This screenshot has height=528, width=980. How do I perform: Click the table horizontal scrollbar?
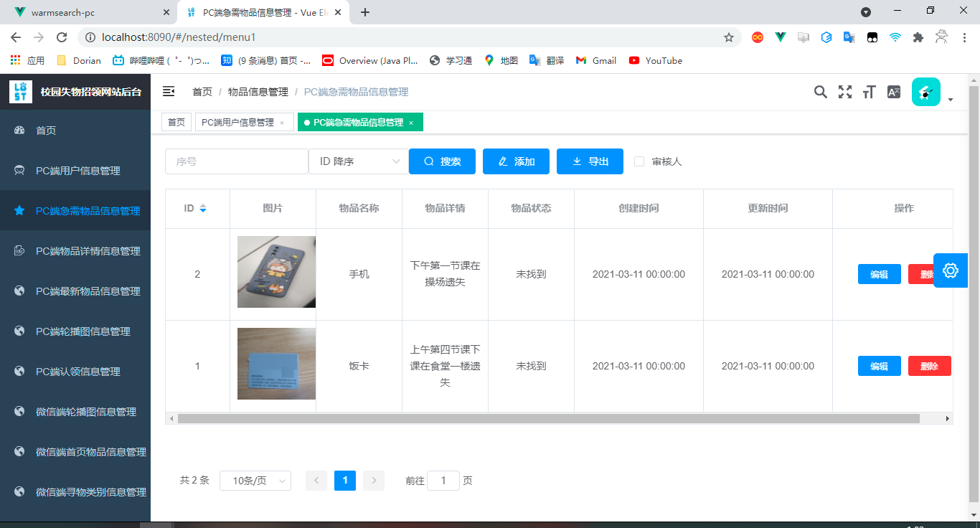pyautogui.click(x=549, y=418)
